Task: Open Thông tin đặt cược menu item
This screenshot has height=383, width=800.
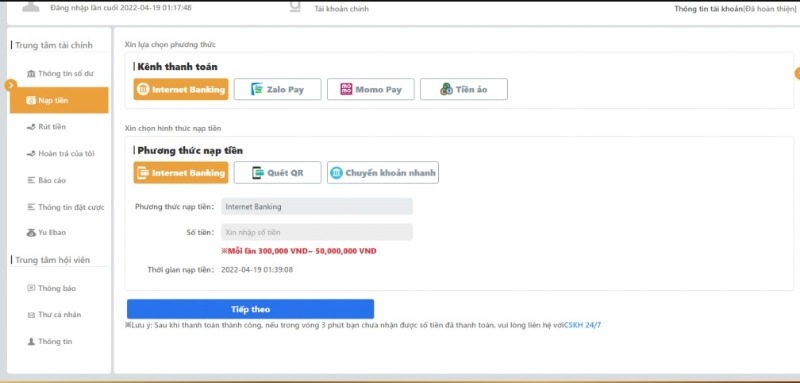Action: (65, 207)
